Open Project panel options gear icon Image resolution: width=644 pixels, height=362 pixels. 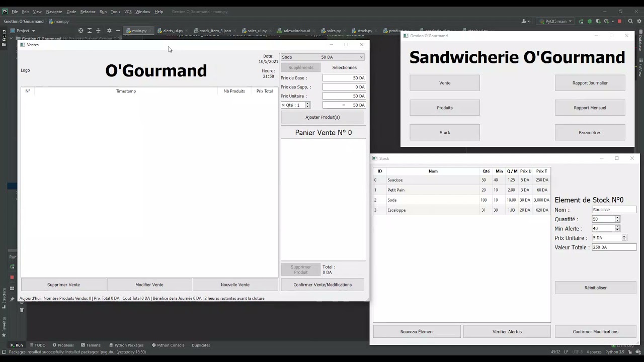(109, 31)
